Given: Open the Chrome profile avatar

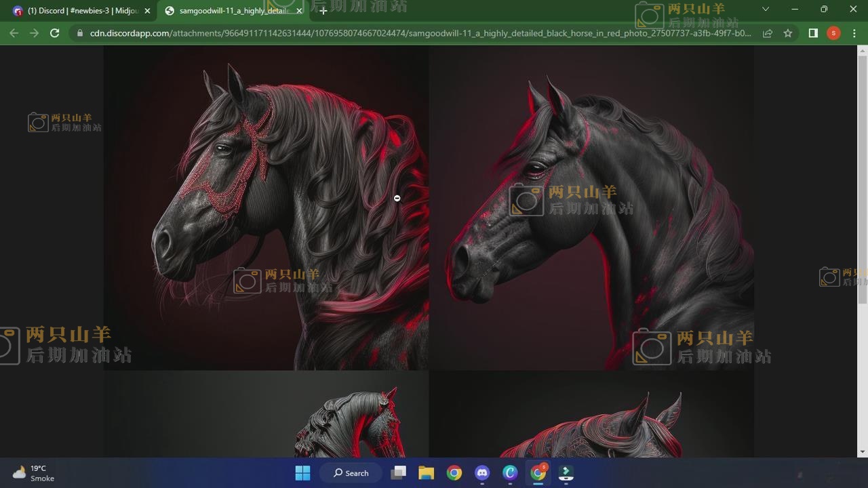Looking at the screenshot, I should point(833,33).
